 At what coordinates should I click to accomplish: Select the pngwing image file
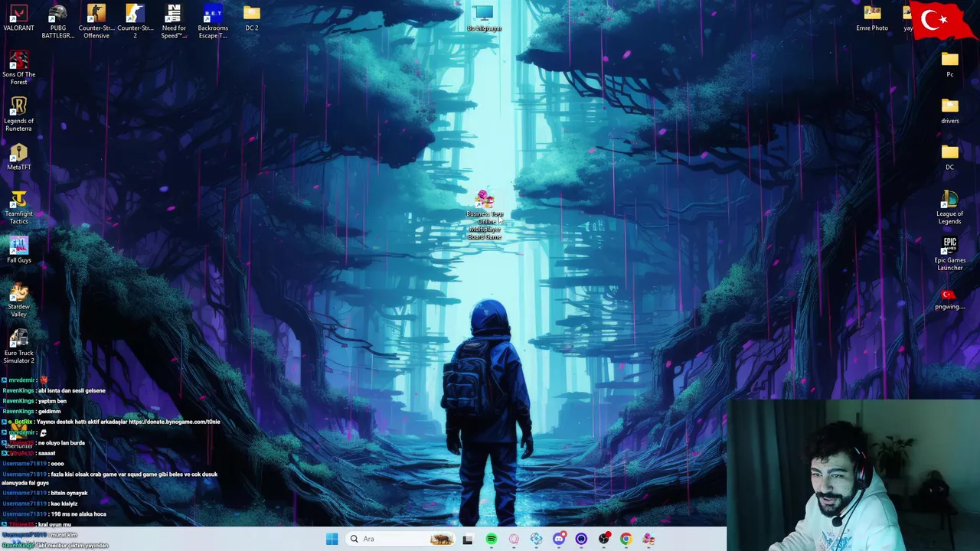[949, 298]
